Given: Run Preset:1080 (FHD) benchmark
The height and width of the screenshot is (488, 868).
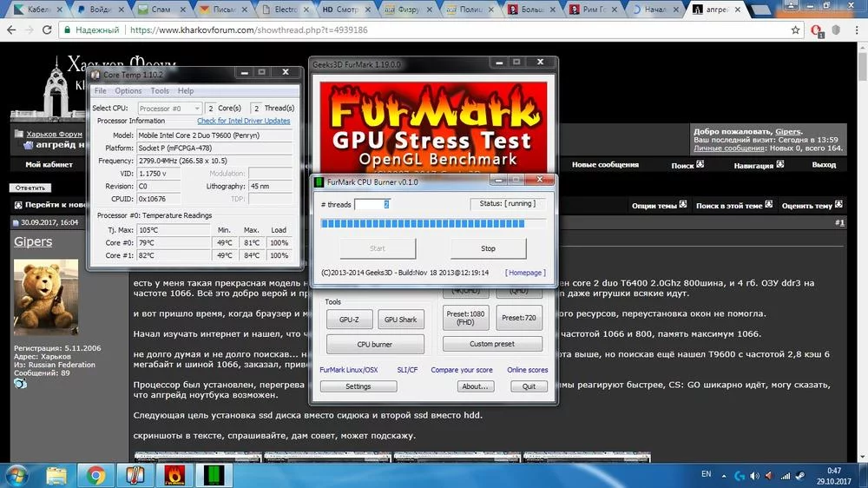Looking at the screenshot, I should click(x=465, y=318).
